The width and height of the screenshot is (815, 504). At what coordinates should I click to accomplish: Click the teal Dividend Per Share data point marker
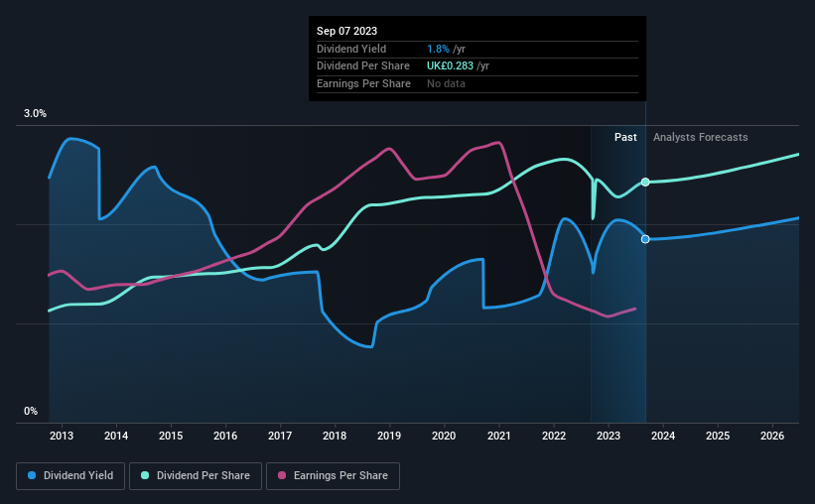pyautogui.click(x=645, y=182)
